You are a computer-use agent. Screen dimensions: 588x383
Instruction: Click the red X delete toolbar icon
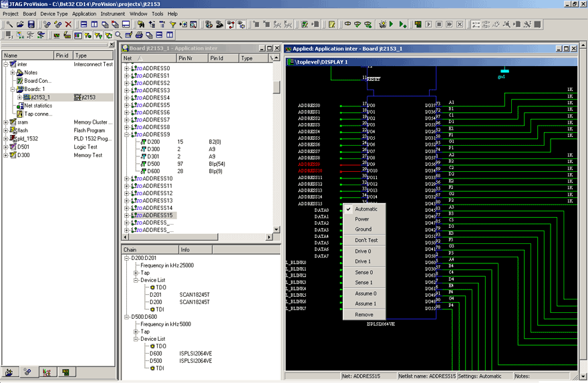(68, 24)
